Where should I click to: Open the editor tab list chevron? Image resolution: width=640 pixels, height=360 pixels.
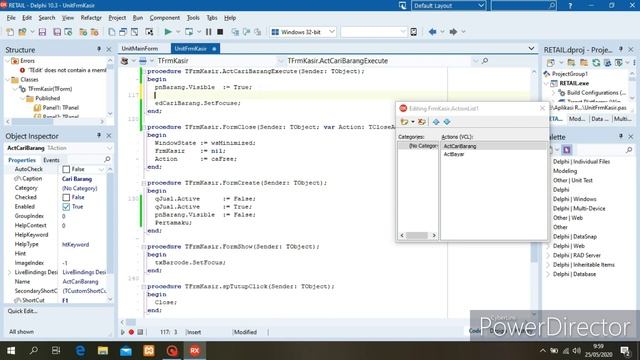[531, 49]
